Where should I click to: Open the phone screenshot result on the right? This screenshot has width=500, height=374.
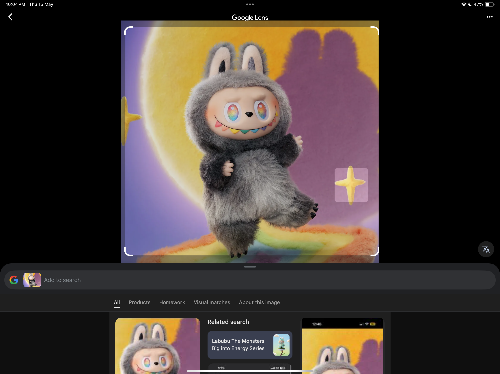(x=342, y=346)
